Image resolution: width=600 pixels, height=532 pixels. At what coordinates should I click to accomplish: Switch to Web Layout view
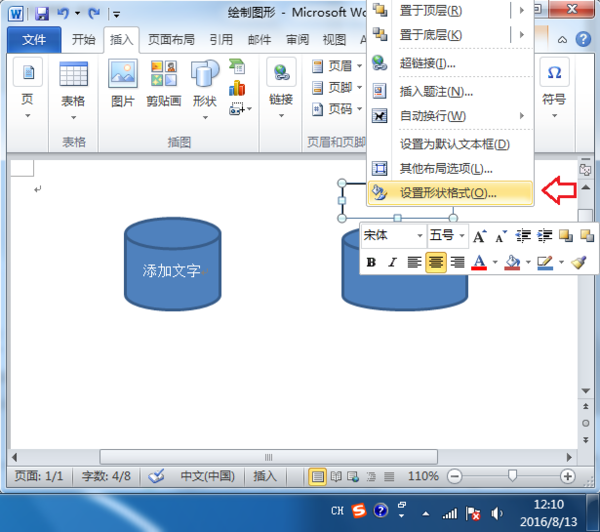353,477
